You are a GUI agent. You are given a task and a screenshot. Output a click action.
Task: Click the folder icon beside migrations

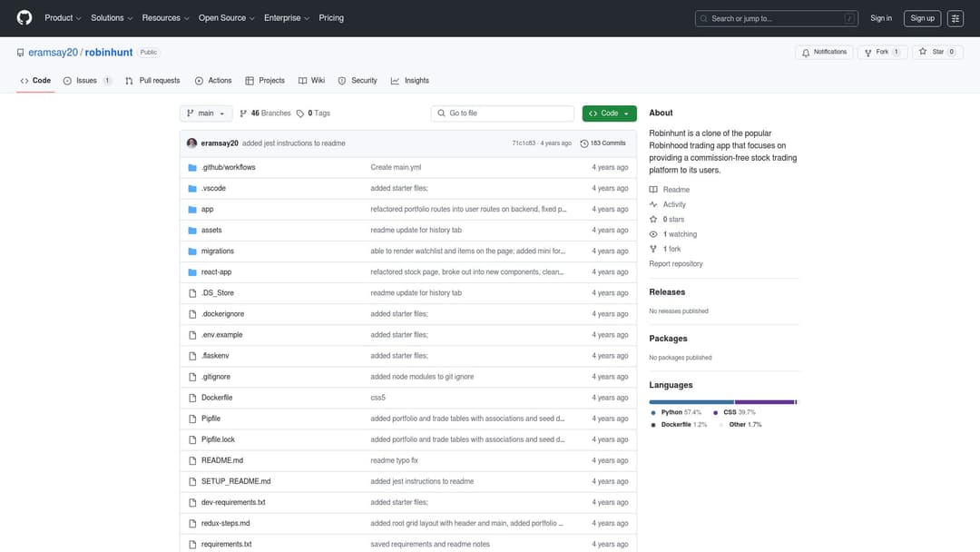(x=192, y=251)
